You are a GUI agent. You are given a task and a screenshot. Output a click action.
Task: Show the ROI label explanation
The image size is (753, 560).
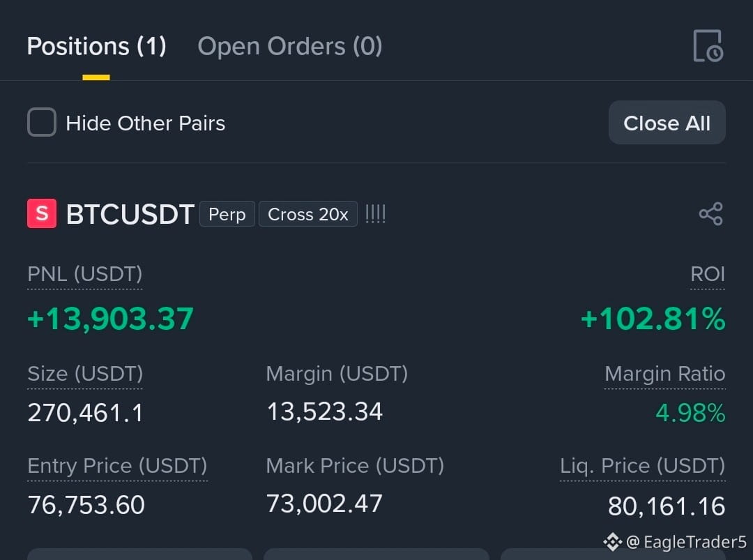coord(708,274)
